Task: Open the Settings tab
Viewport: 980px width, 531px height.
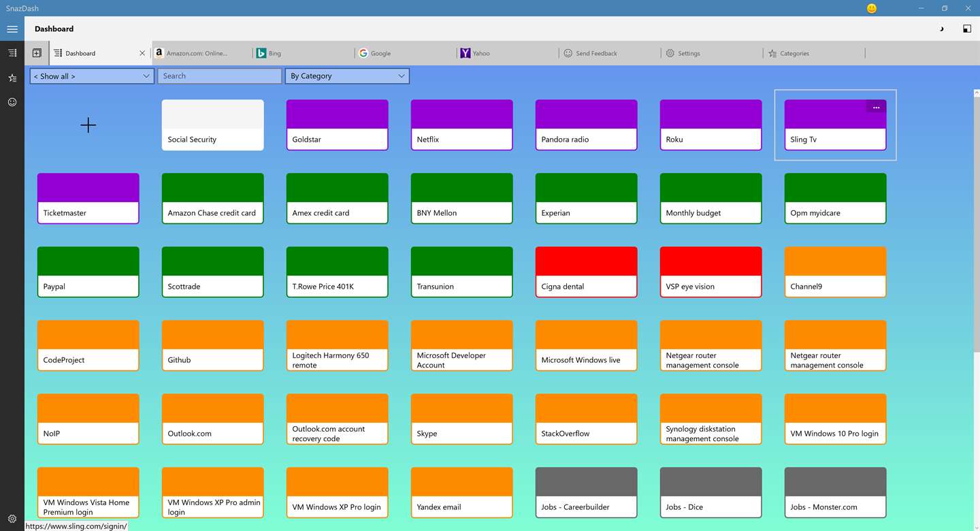Action: pyautogui.click(x=712, y=53)
